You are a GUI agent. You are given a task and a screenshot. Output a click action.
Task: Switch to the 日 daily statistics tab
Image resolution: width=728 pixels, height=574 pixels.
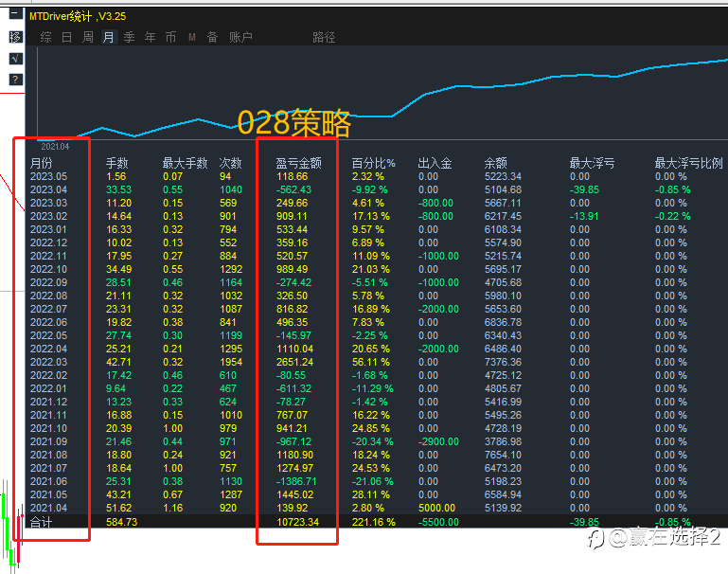66,37
